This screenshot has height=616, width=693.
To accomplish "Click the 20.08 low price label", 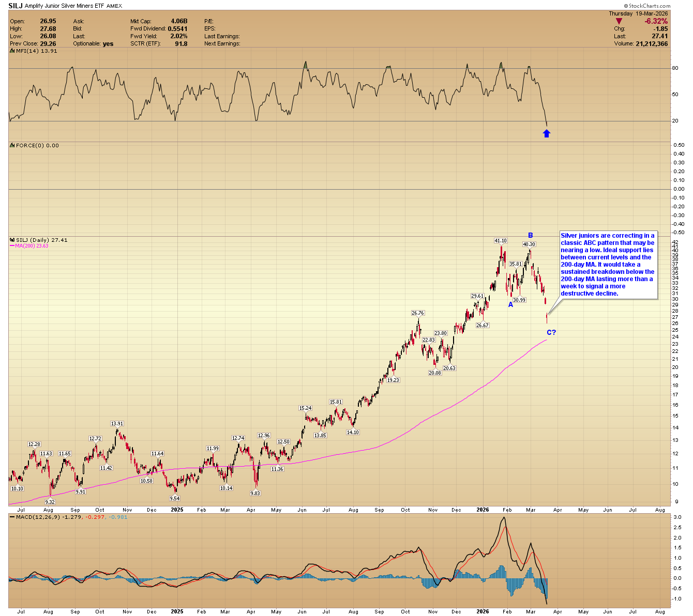I will coord(435,373).
